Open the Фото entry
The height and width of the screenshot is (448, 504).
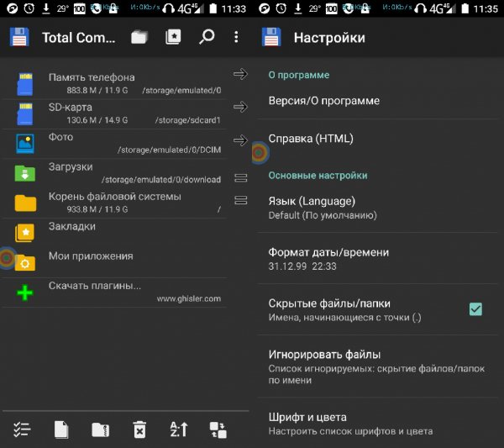pyautogui.click(x=115, y=144)
